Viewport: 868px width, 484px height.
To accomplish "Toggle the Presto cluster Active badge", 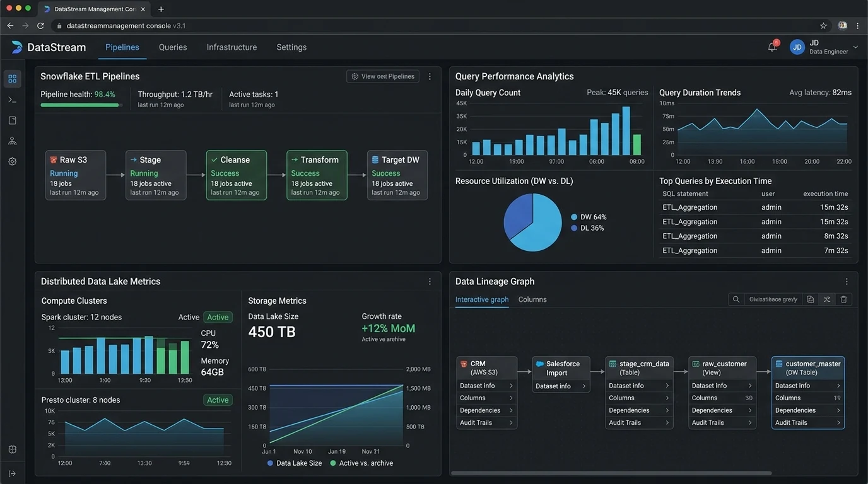I will (218, 400).
